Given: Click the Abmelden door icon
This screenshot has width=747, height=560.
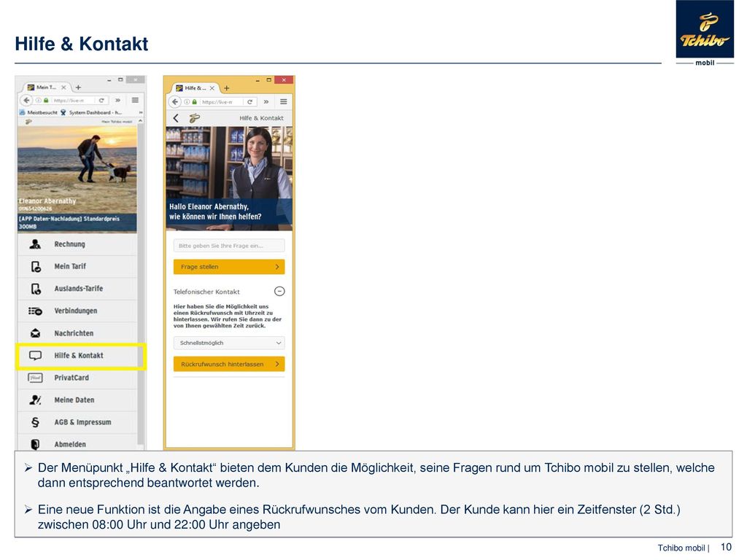Looking at the screenshot, I should point(35,444).
